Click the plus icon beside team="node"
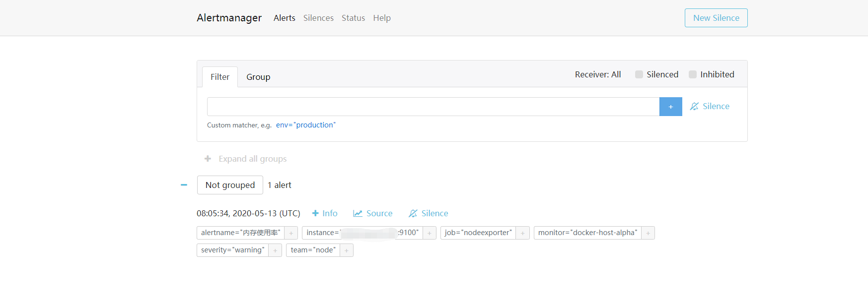 click(347, 250)
